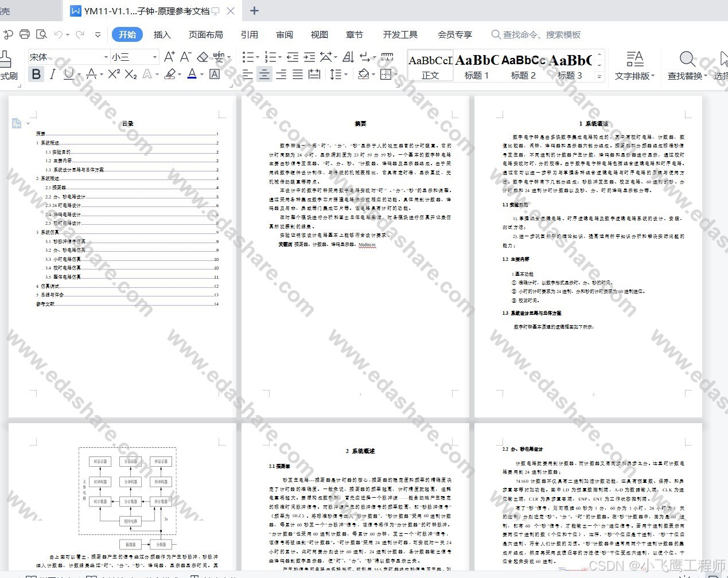Open text layout 文字排版 tool
728x578 pixels.
click(x=634, y=65)
